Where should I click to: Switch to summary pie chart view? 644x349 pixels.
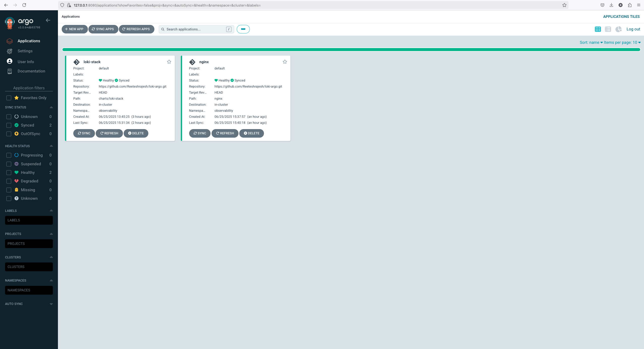point(618,29)
